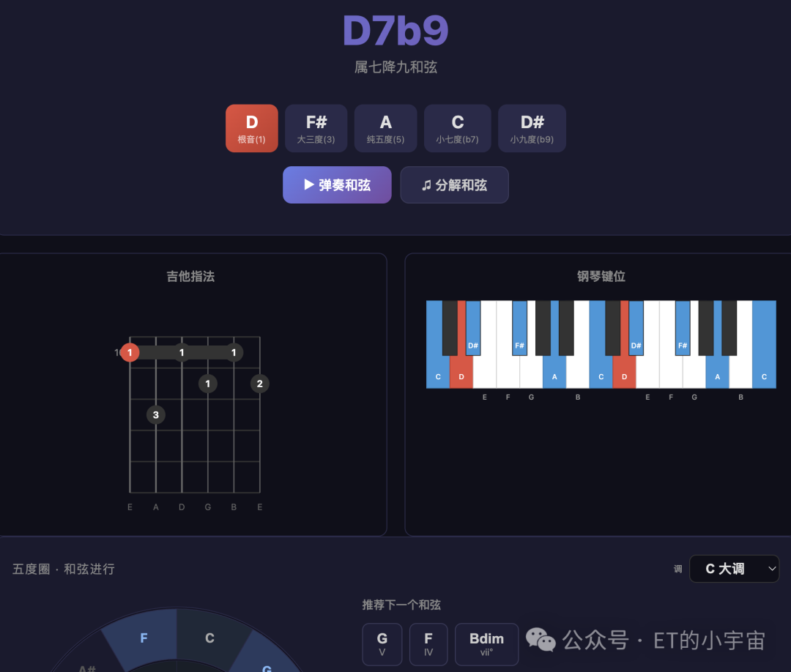Choose the recommended G (V) chord
This screenshot has height=672, width=791.
382,644
